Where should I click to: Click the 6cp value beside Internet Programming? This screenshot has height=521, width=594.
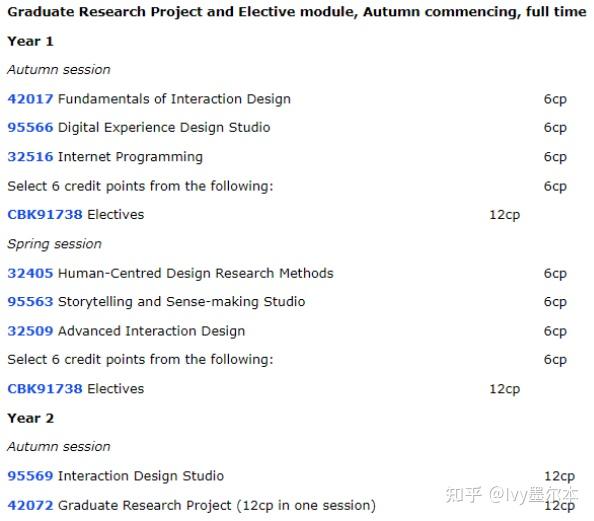[555, 157]
